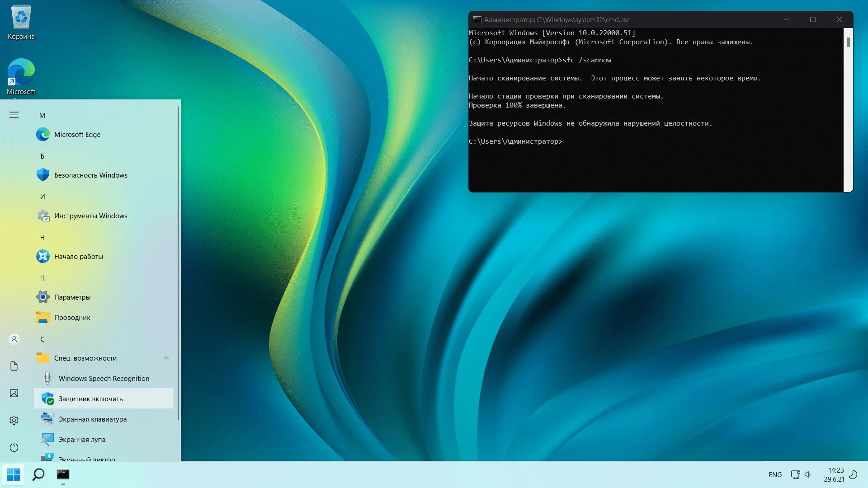Click the Параметры settings icon
The width and height of the screenshot is (868, 488).
tap(42, 296)
